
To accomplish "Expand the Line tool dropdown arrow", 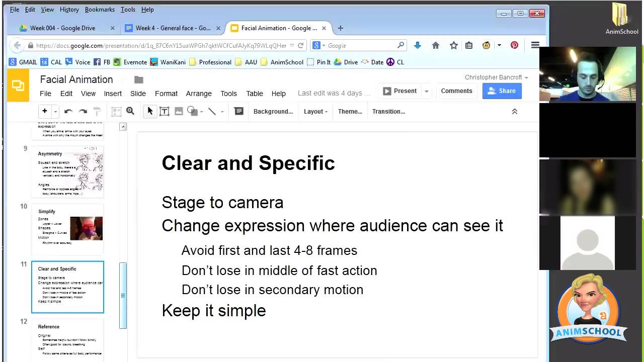I will tap(222, 112).
